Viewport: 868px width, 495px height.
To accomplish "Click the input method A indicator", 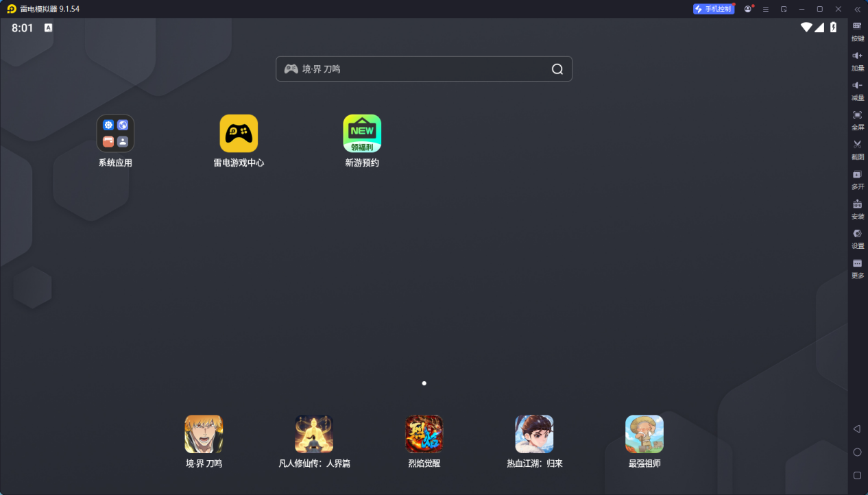I will [49, 28].
